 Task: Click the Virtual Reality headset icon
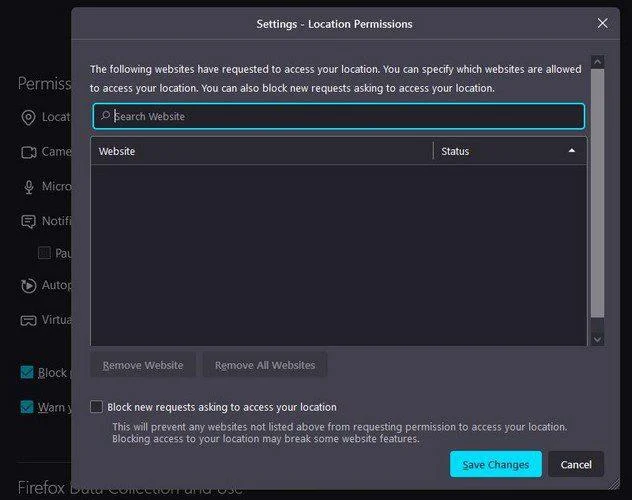point(29,321)
